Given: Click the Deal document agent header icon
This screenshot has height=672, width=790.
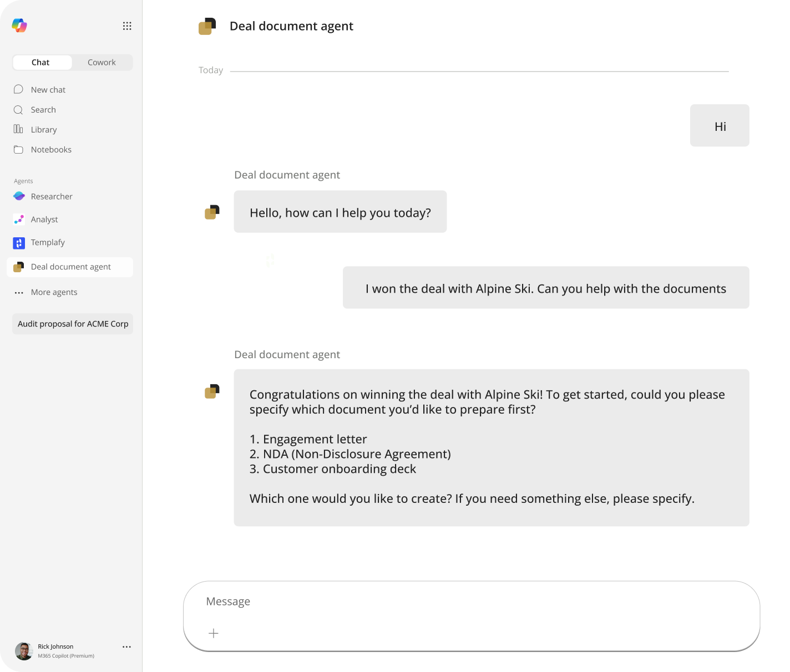Looking at the screenshot, I should tap(207, 26).
